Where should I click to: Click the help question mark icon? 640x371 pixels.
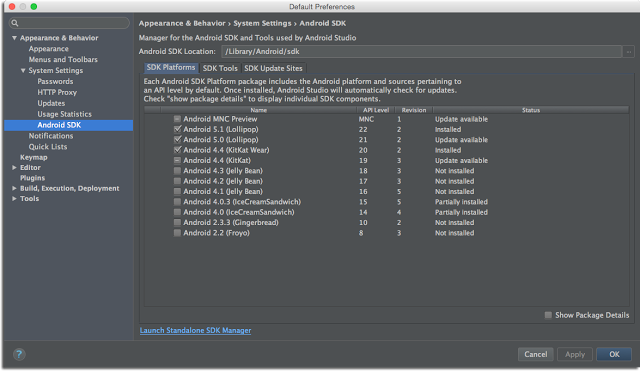pyautogui.click(x=19, y=354)
